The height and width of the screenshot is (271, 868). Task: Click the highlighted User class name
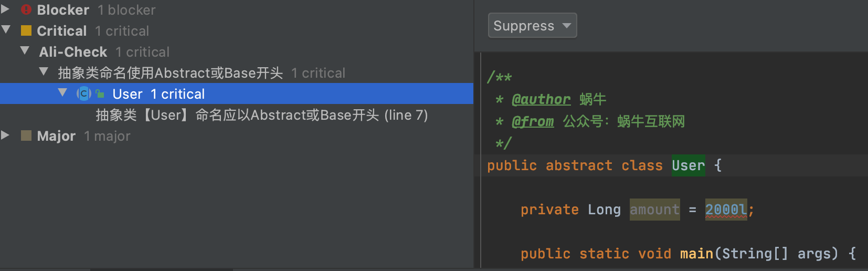[689, 165]
